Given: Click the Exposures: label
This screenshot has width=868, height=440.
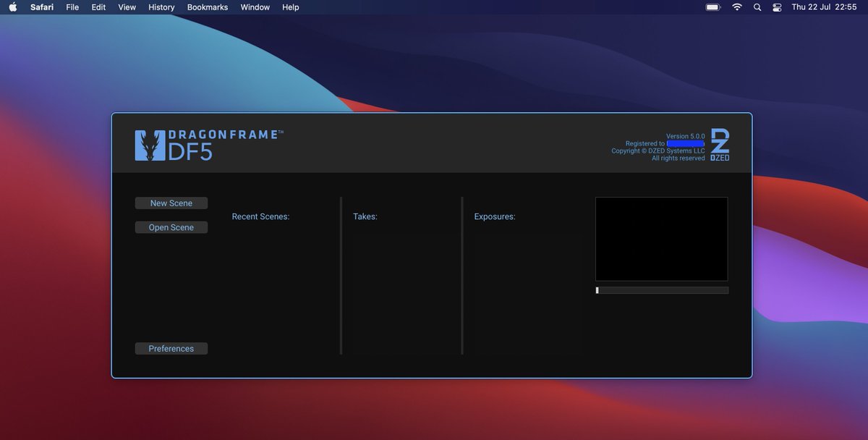Looking at the screenshot, I should 495,216.
